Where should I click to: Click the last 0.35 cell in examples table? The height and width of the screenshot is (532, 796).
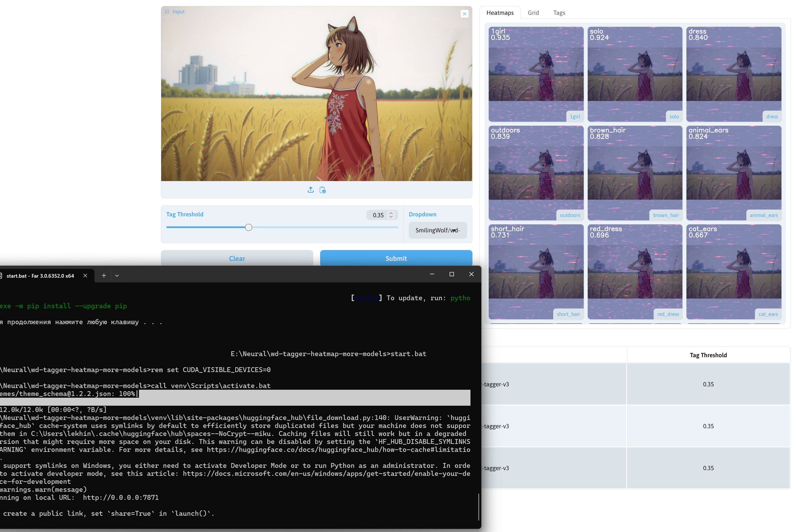click(x=708, y=468)
